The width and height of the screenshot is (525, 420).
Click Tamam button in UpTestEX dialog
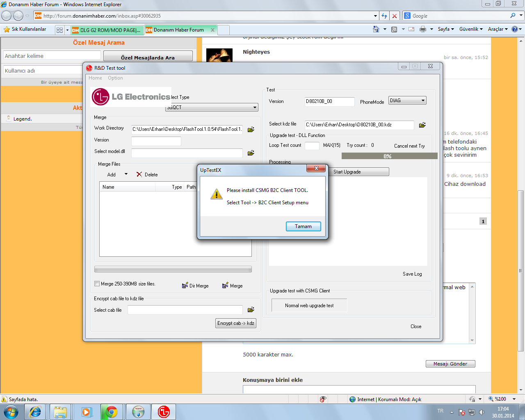303,226
